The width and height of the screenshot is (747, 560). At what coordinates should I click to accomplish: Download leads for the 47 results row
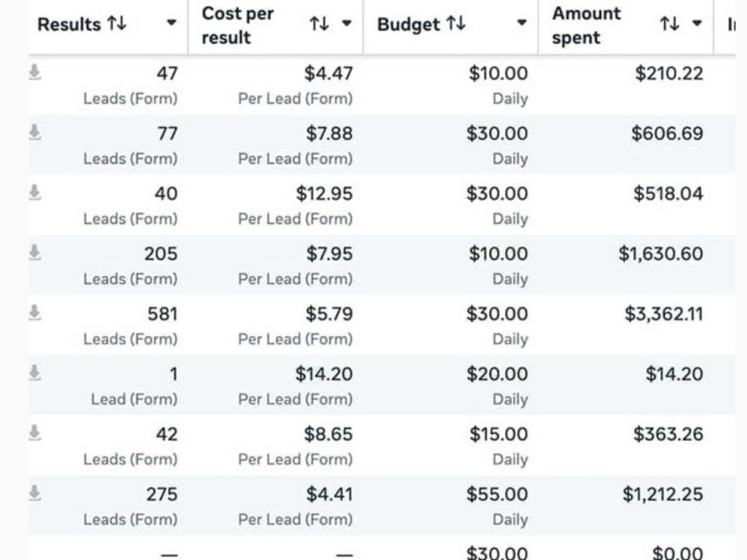point(35,73)
